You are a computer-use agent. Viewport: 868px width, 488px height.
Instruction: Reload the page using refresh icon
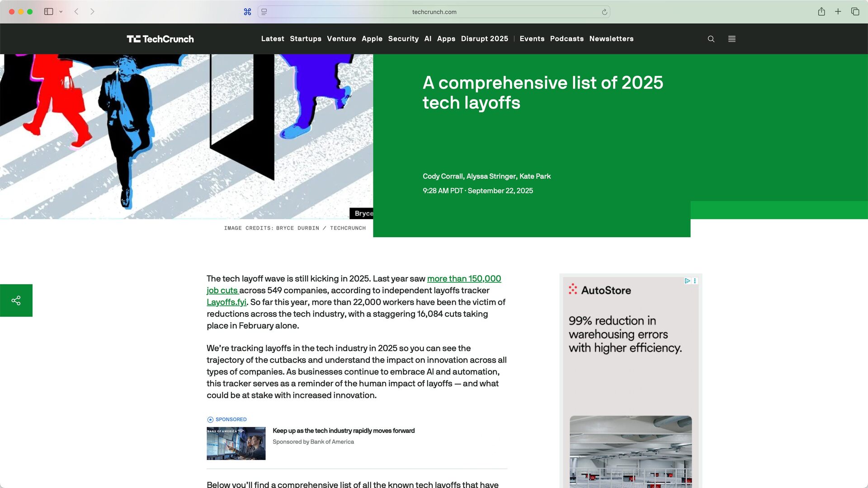[604, 12]
